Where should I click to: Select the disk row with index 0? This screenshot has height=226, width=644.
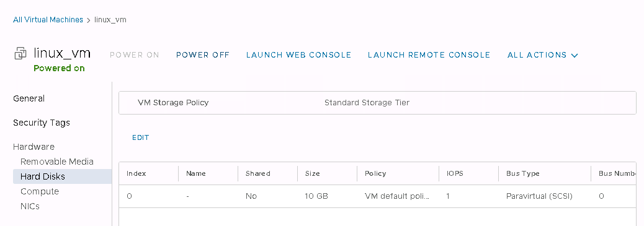click(x=377, y=196)
